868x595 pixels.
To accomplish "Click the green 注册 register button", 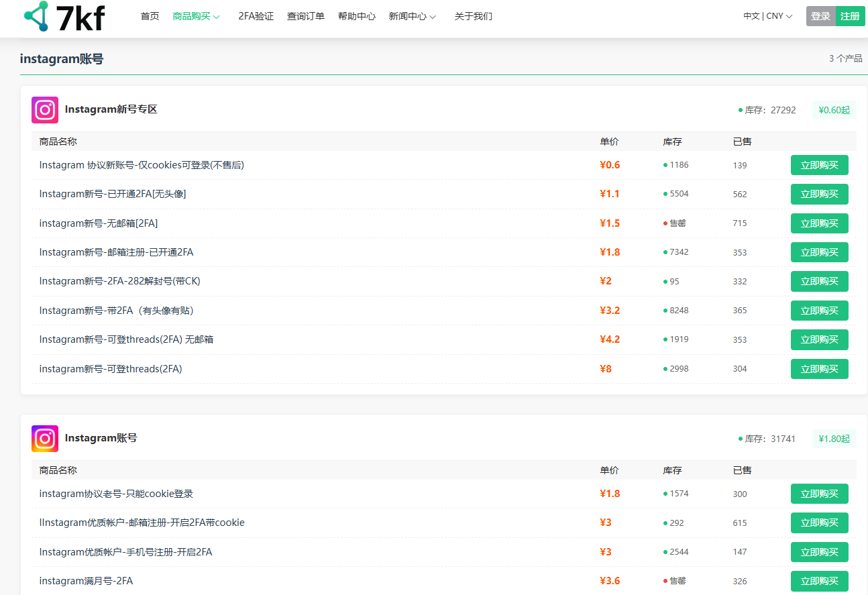I will pos(850,16).
